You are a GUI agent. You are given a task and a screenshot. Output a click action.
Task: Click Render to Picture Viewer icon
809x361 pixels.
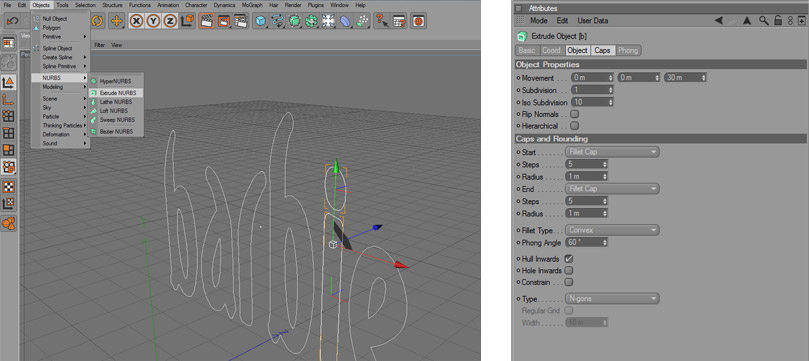223,21
